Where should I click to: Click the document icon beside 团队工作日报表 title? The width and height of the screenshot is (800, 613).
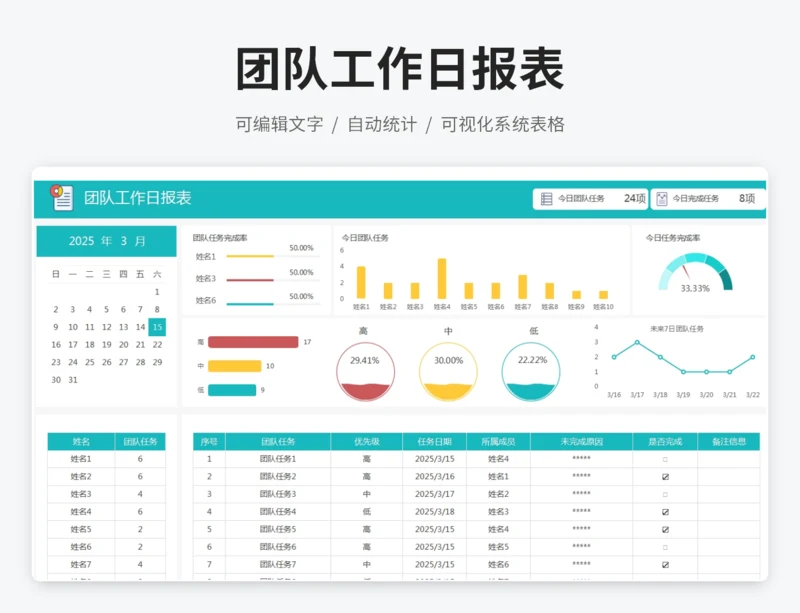pos(62,198)
